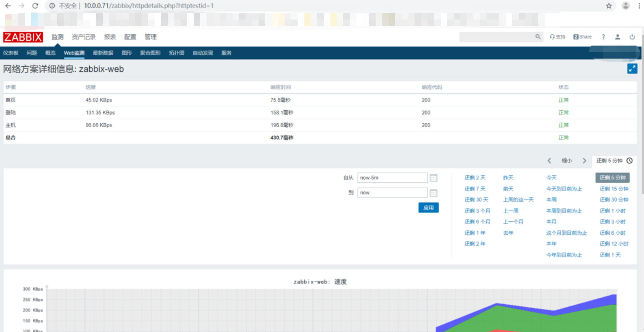Click the 缩小 zoom out button
This screenshot has height=332, width=644.
(x=567, y=161)
